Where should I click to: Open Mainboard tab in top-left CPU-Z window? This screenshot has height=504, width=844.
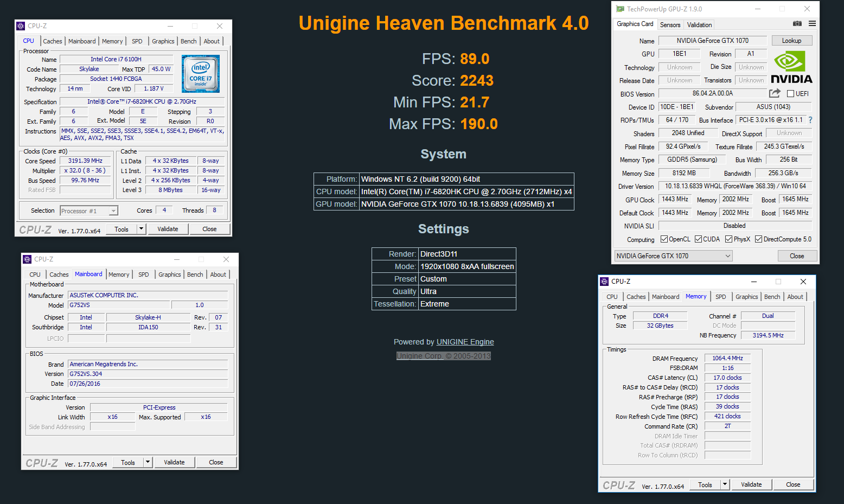82,41
